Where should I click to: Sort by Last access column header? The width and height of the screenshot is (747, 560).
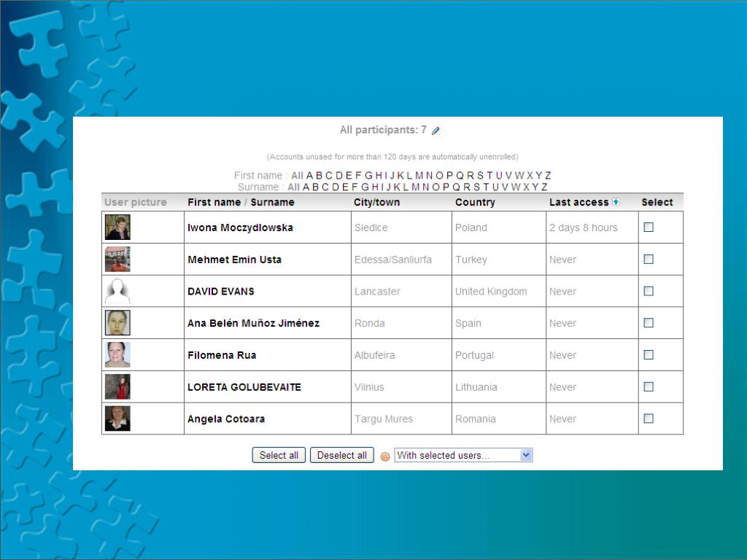coord(578,202)
